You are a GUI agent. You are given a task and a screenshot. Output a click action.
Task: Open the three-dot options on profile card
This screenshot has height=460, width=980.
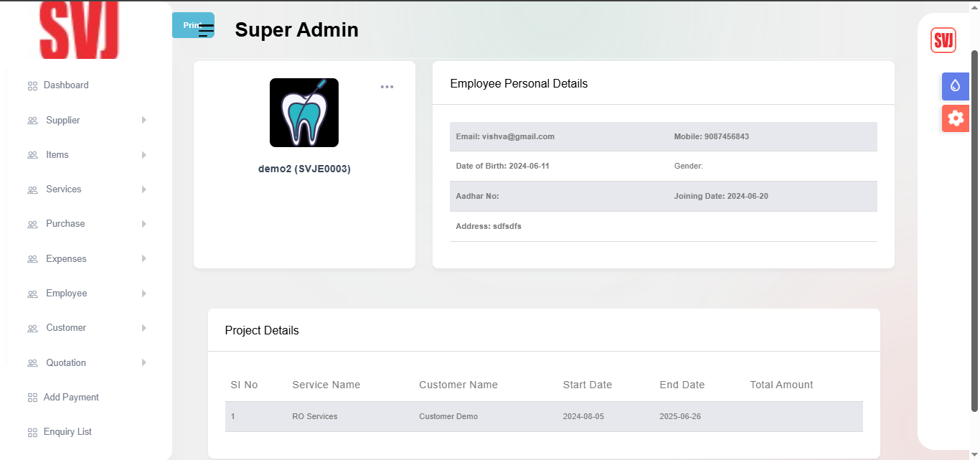tap(387, 87)
